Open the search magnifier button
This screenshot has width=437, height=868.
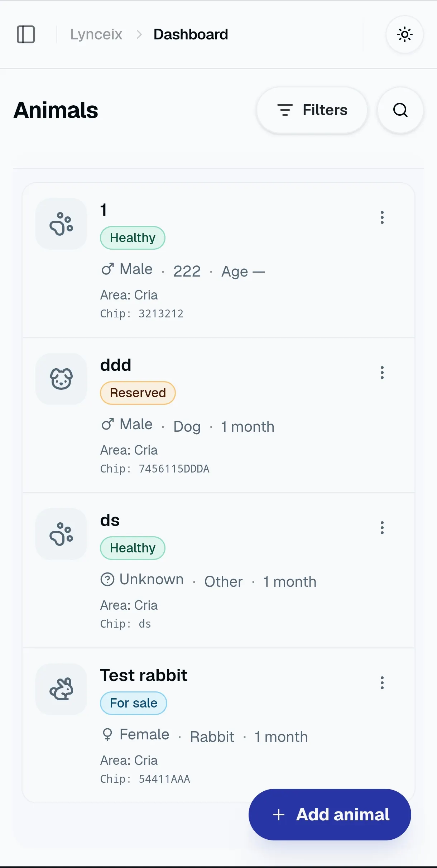click(400, 110)
